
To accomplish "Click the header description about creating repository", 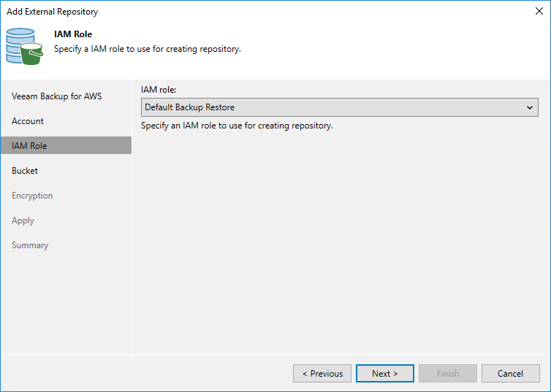I will 148,49.
